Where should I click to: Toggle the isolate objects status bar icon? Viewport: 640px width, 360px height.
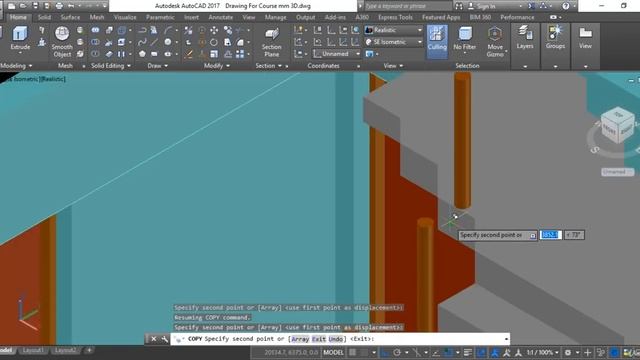pos(601,352)
